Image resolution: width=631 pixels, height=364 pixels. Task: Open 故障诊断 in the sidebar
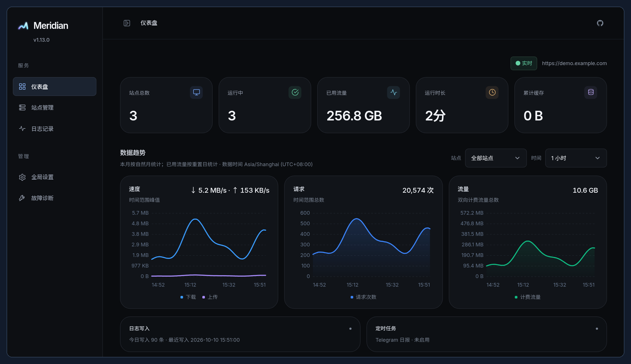tap(55, 198)
